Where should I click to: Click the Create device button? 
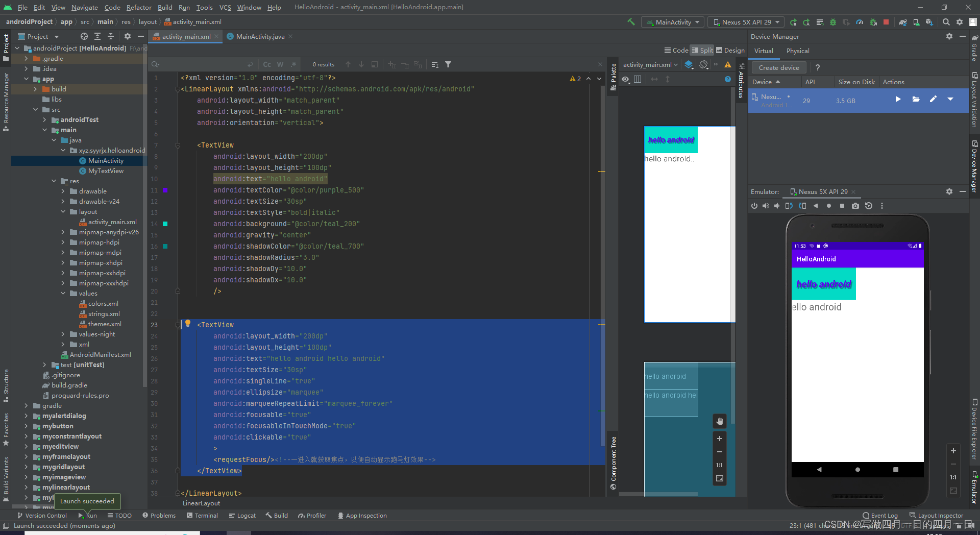(x=778, y=67)
